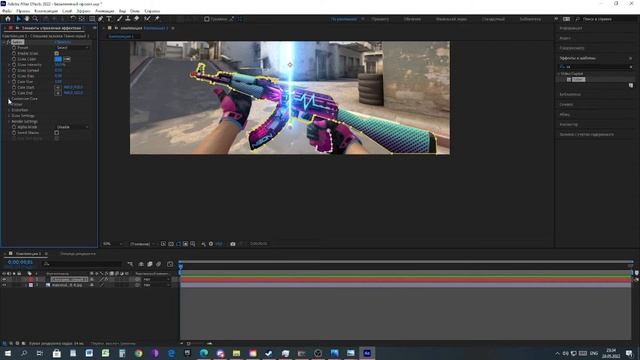This screenshot has width=640, height=360.
Task: Open the Эффект menu
Action: click(83, 11)
